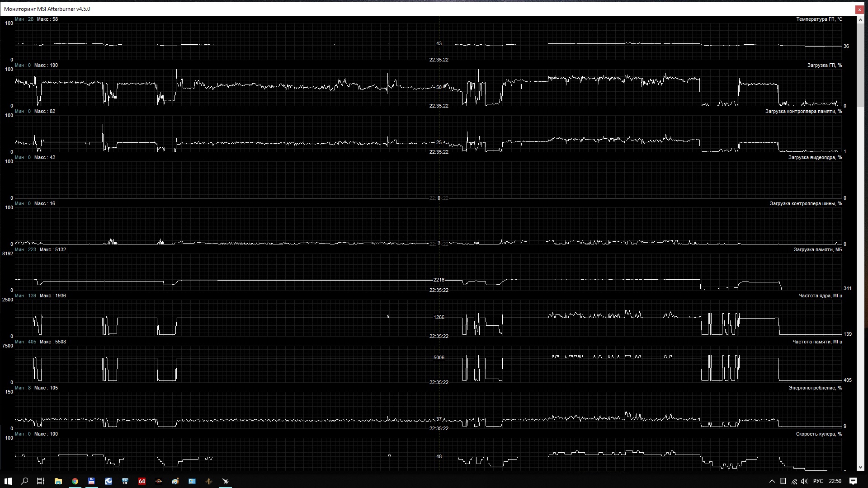Switch the РУС input language indicator
This screenshot has width=868, height=488.
[x=818, y=481]
